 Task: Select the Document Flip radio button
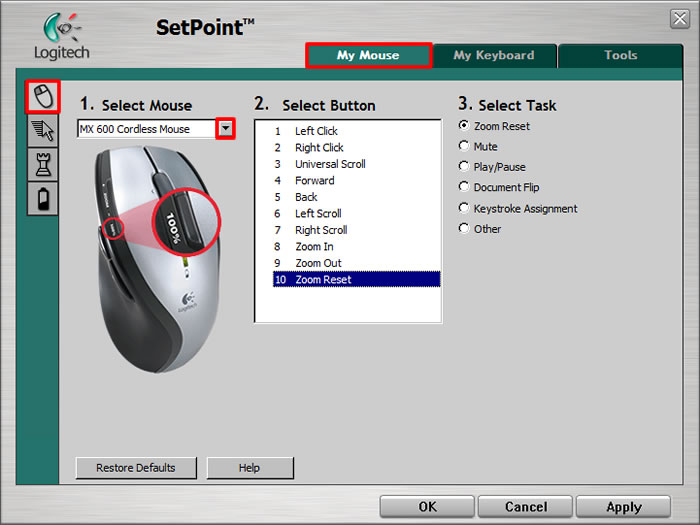tap(464, 187)
